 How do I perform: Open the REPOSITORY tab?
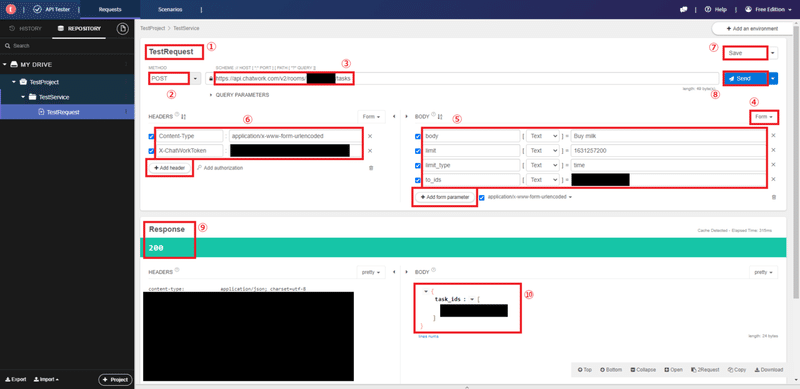(80, 29)
